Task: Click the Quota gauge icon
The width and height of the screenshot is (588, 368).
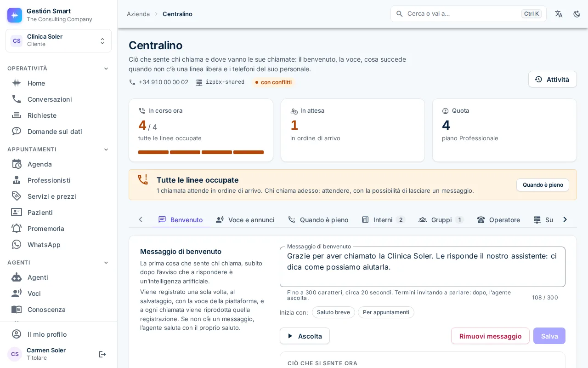Action: (x=445, y=111)
